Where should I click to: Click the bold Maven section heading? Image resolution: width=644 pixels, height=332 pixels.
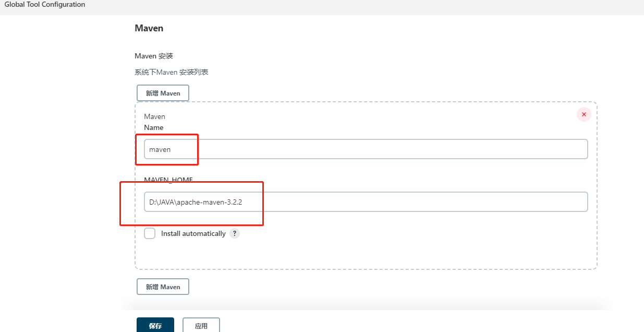(x=149, y=28)
